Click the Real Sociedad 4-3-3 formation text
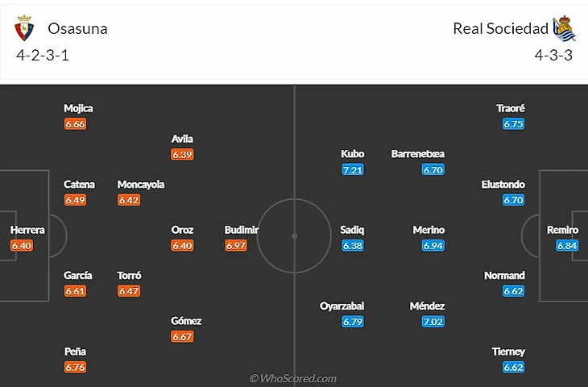Image resolution: width=588 pixels, height=387 pixels. click(553, 55)
